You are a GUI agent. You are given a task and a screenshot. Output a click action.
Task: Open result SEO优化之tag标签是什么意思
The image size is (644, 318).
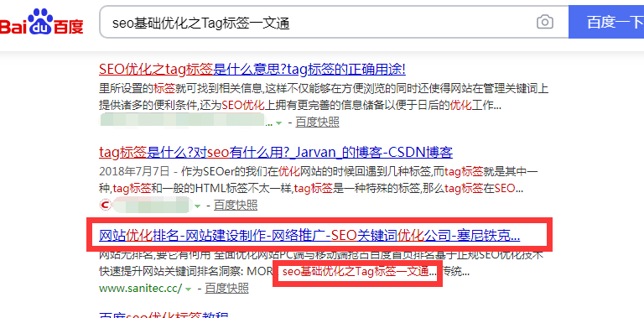pos(252,69)
